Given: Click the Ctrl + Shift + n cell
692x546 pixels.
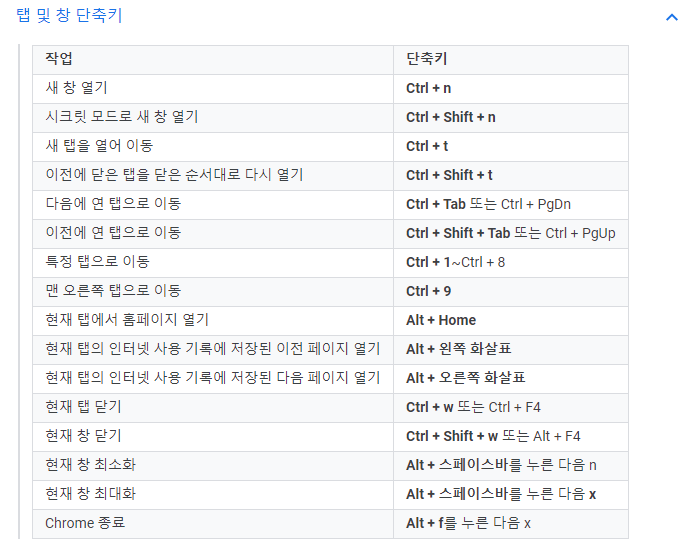Looking at the screenshot, I should click(x=511, y=117).
